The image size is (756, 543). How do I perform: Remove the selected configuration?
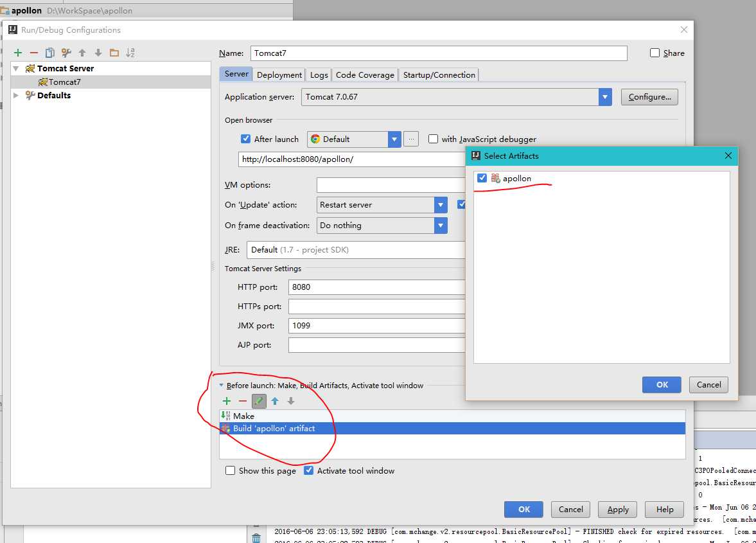(x=34, y=53)
